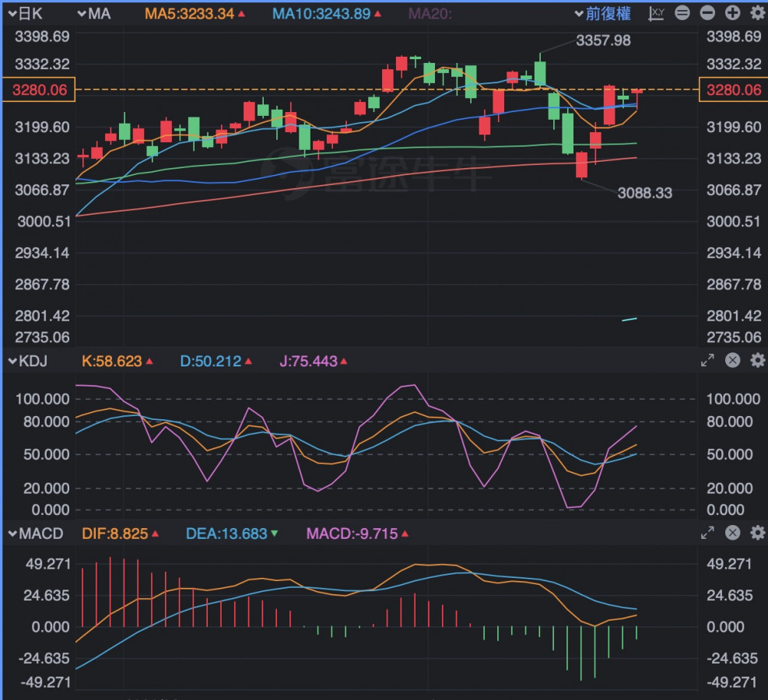
Task: Click the X,Y axis coordinate icon
Action: click(x=658, y=13)
